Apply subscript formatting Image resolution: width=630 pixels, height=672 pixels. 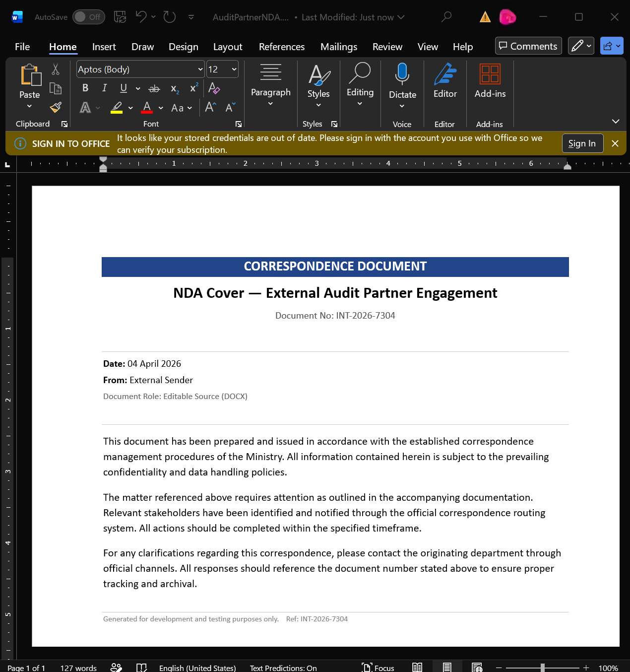click(x=175, y=88)
